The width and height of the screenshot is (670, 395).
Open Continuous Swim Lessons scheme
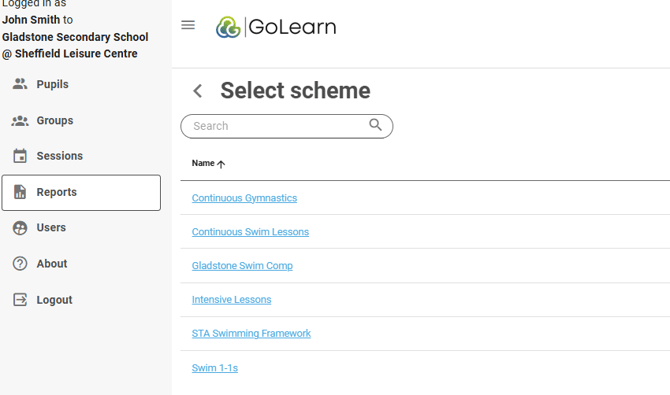[250, 232]
